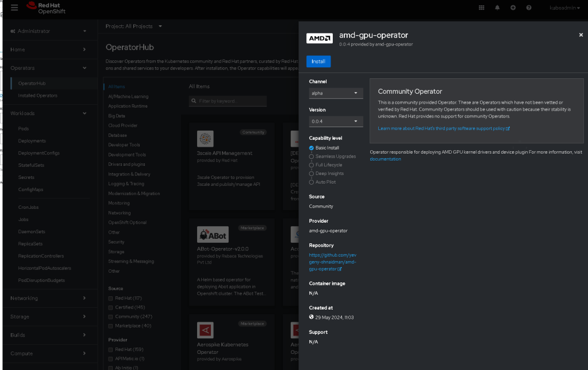588x370 pixels.
Task: Open CronJobs under Workloads
Action: [x=29, y=208]
